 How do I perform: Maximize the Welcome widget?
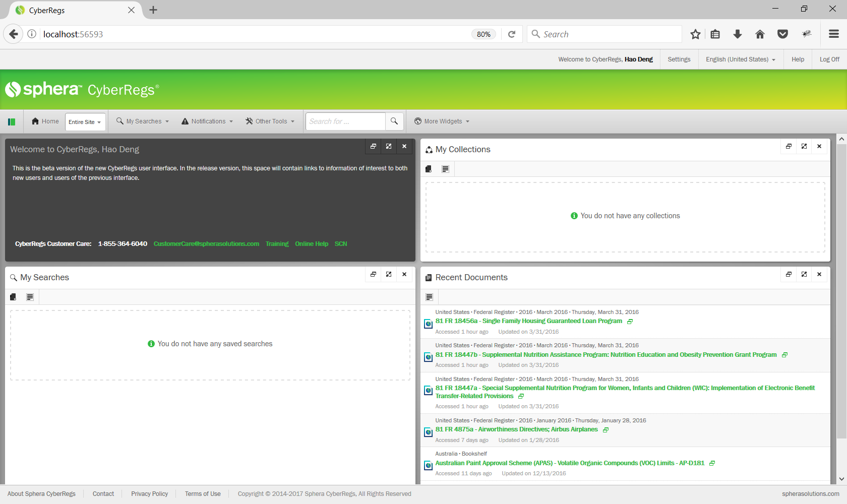click(389, 146)
